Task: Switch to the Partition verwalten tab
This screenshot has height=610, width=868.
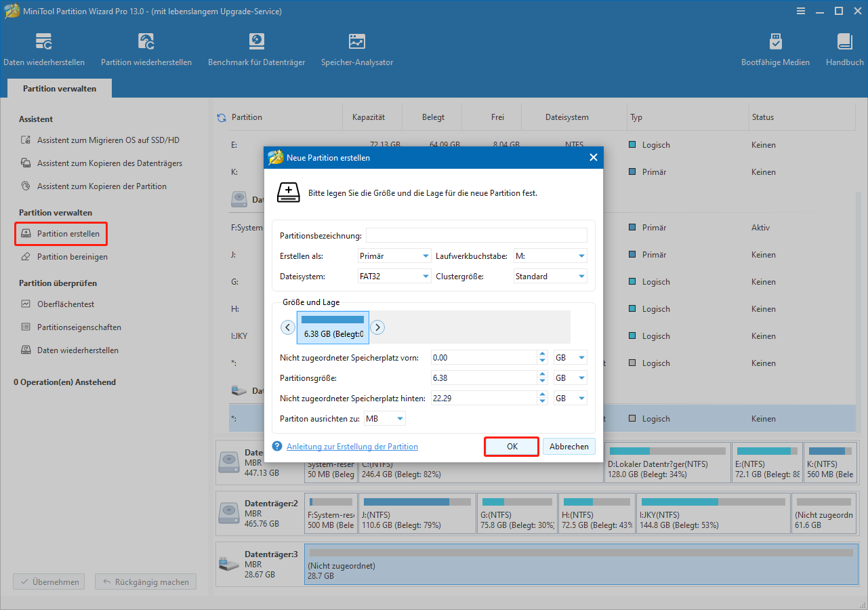Action: click(59, 88)
